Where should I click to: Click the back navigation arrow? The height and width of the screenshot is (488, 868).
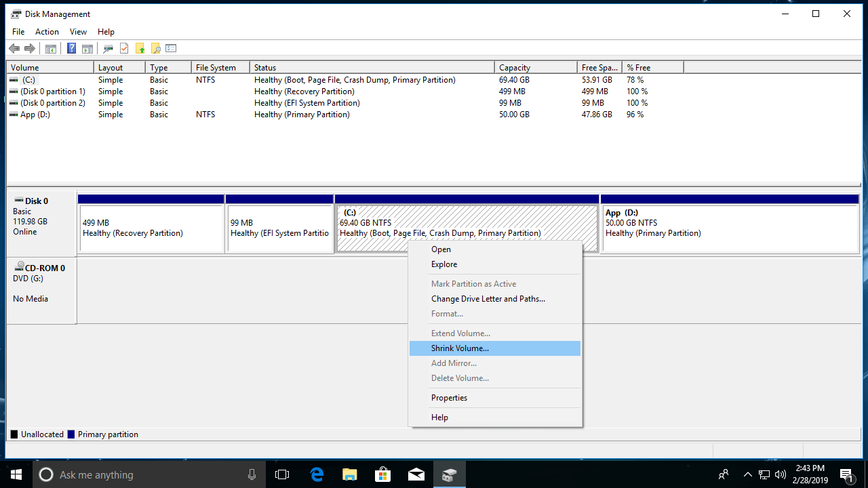click(x=14, y=48)
